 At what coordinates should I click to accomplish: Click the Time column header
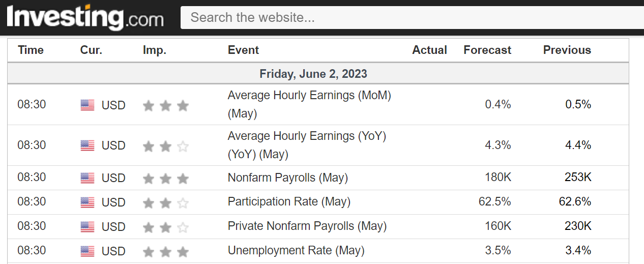pos(31,50)
